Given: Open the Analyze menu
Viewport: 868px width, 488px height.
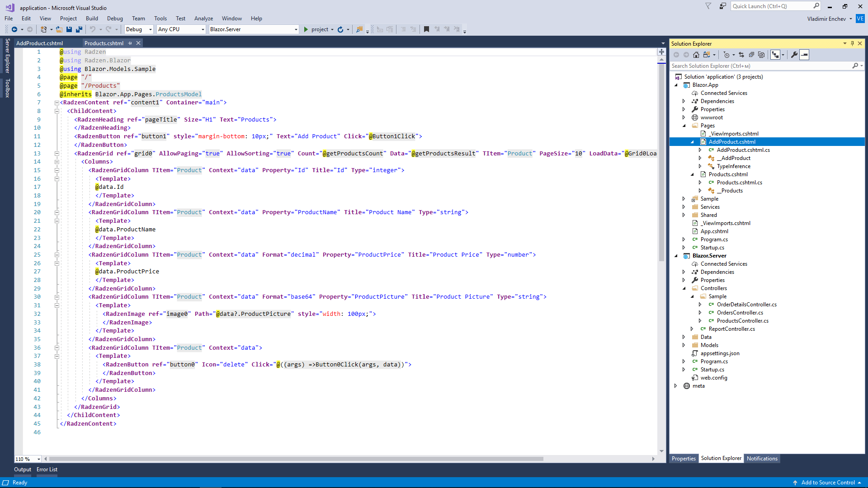Looking at the screenshot, I should pos(203,19).
